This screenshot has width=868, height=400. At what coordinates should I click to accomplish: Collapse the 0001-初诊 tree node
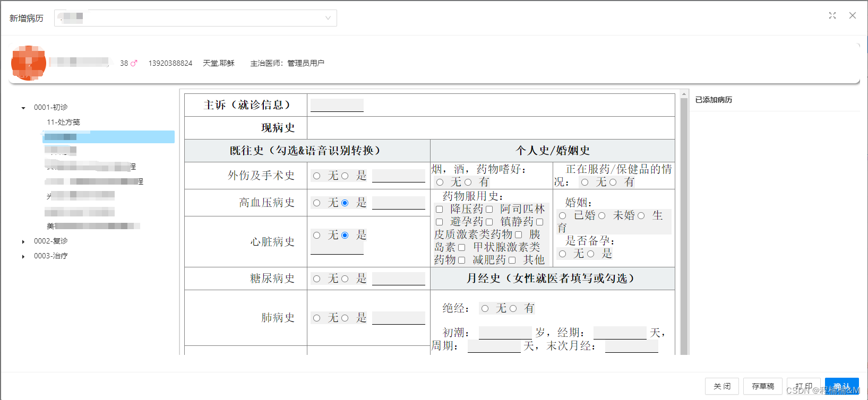pos(23,108)
